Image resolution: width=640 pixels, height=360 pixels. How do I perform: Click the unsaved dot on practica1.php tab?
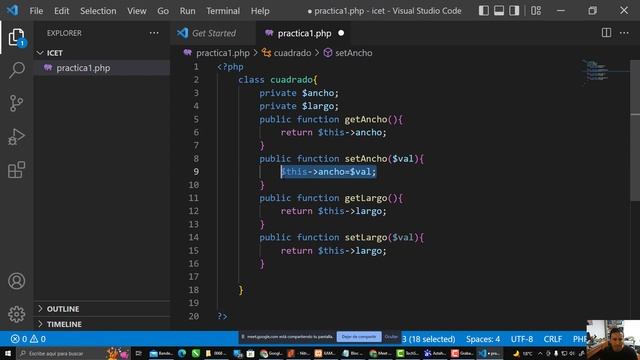click(341, 33)
